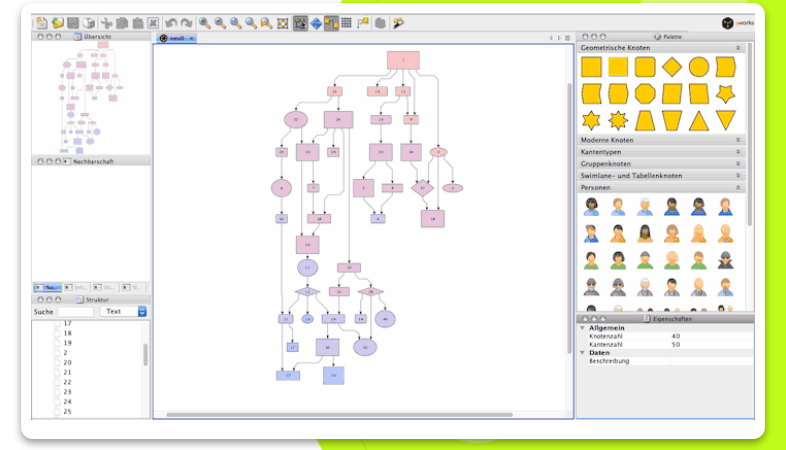Switch to the Vo... neighborhood tab

click(x=105, y=287)
